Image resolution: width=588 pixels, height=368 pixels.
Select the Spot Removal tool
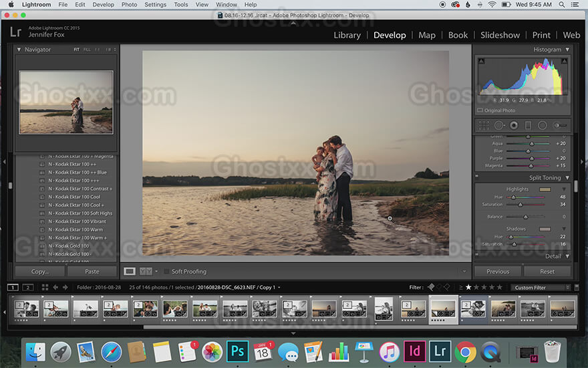click(x=499, y=125)
